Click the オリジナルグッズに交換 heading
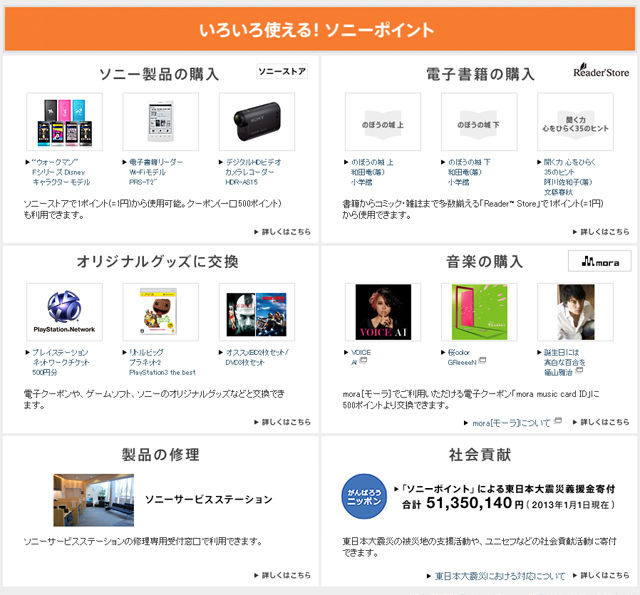The image size is (640, 595). point(158,262)
